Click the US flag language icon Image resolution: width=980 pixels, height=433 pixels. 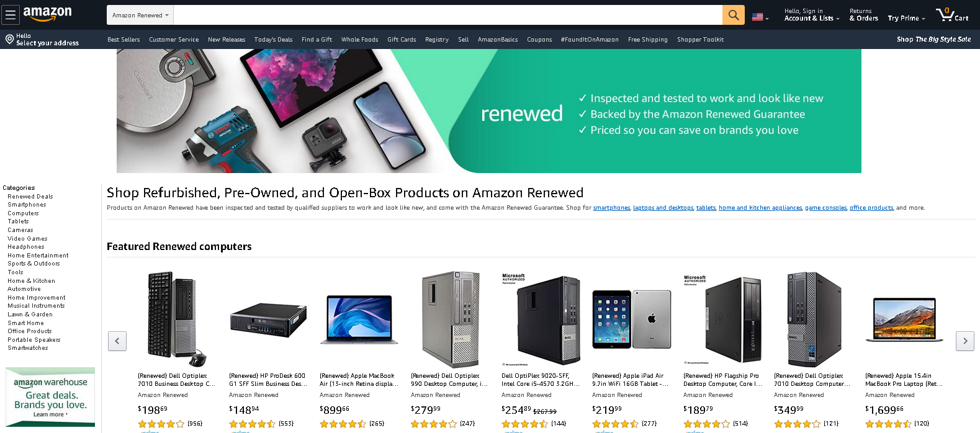pos(760,17)
